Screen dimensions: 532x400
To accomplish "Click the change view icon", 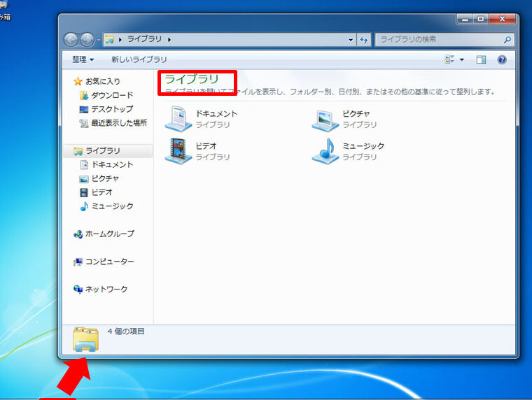I will coord(449,60).
